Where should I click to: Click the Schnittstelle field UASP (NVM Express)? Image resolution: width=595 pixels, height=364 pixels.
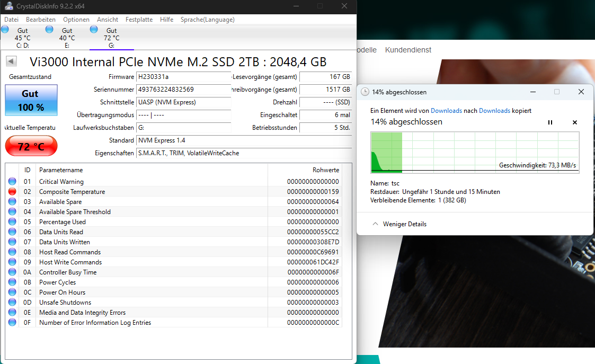[184, 102]
